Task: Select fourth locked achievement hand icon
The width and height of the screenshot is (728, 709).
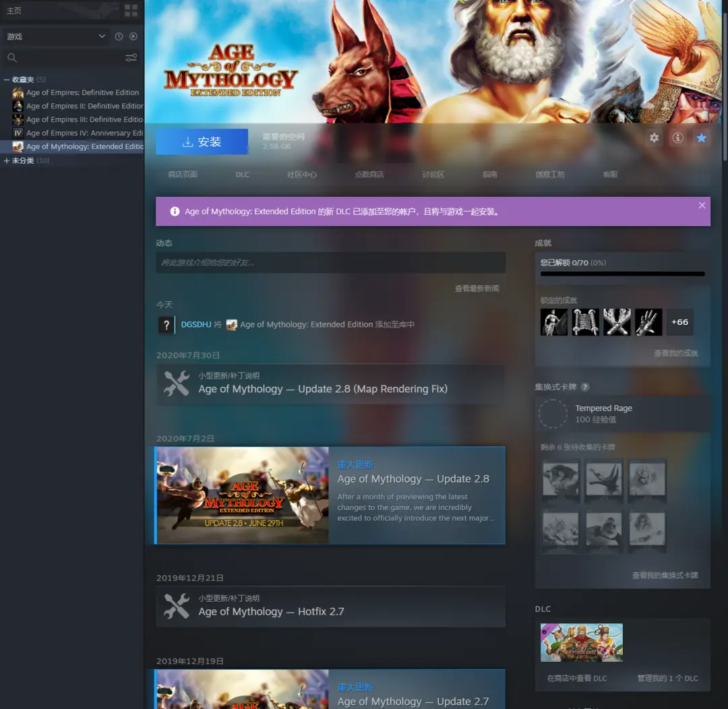Action: [648, 321]
